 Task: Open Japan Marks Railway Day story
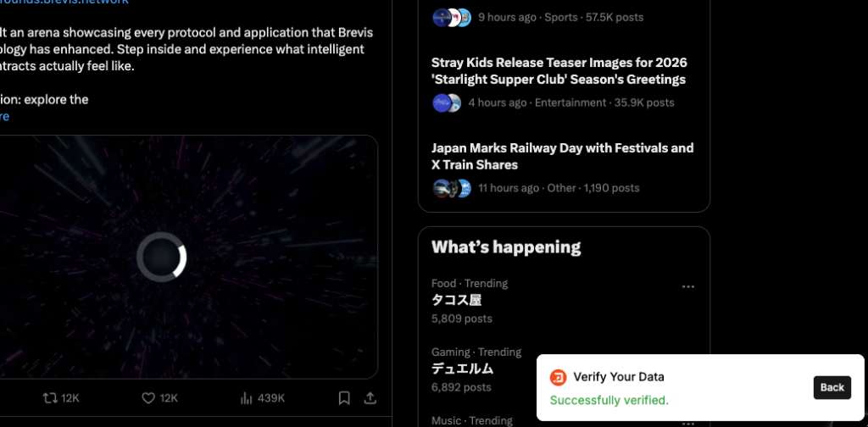562,156
